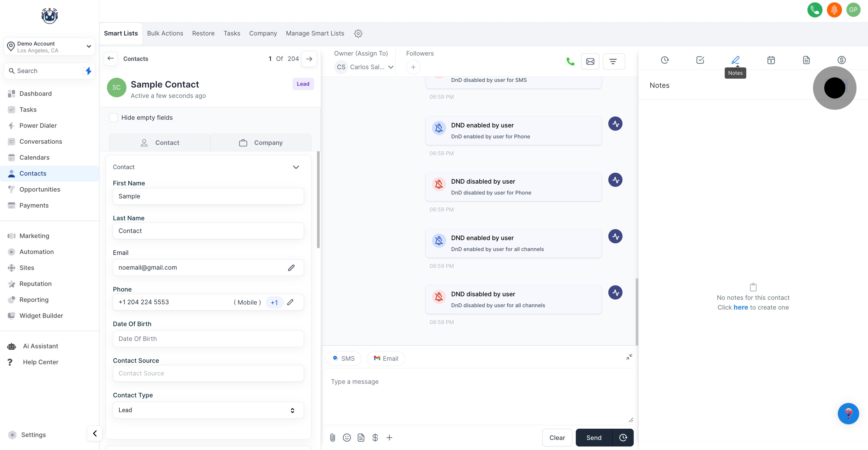Open the emoji picker icon
868x450 pixels.
(346, 438)
